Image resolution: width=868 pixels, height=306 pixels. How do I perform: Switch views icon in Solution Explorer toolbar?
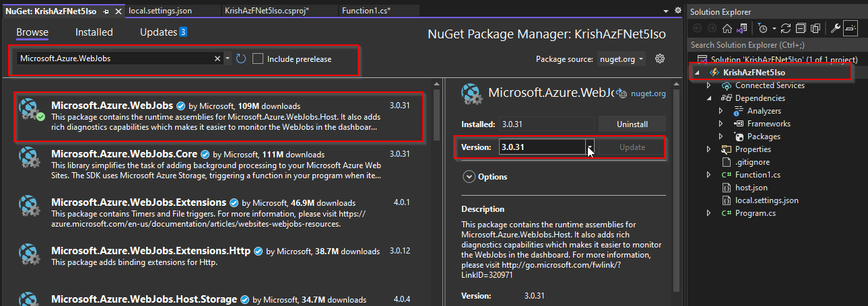(741, 28)
